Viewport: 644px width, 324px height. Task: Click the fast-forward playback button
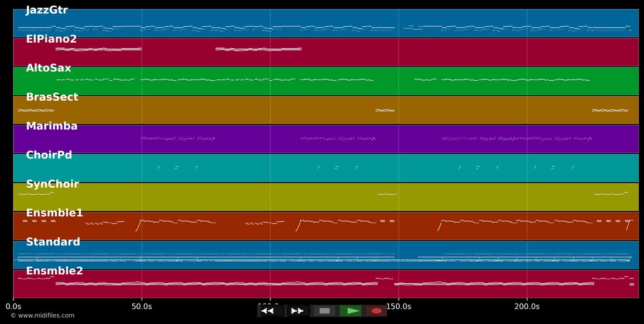297,311
